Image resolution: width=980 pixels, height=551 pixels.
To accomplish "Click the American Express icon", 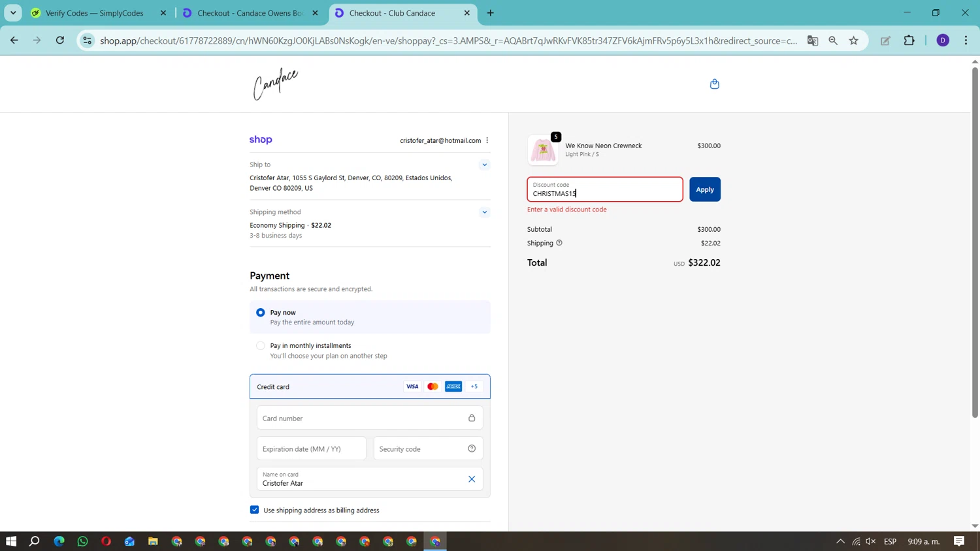I will coord(453,386).
